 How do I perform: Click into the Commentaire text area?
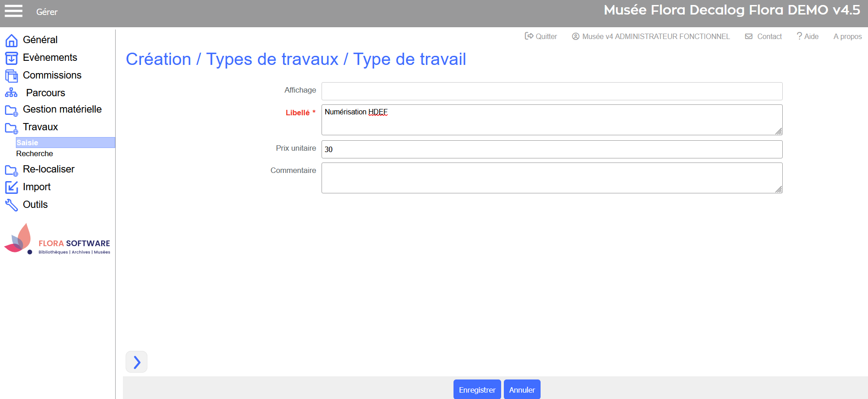tap(551, 177)
